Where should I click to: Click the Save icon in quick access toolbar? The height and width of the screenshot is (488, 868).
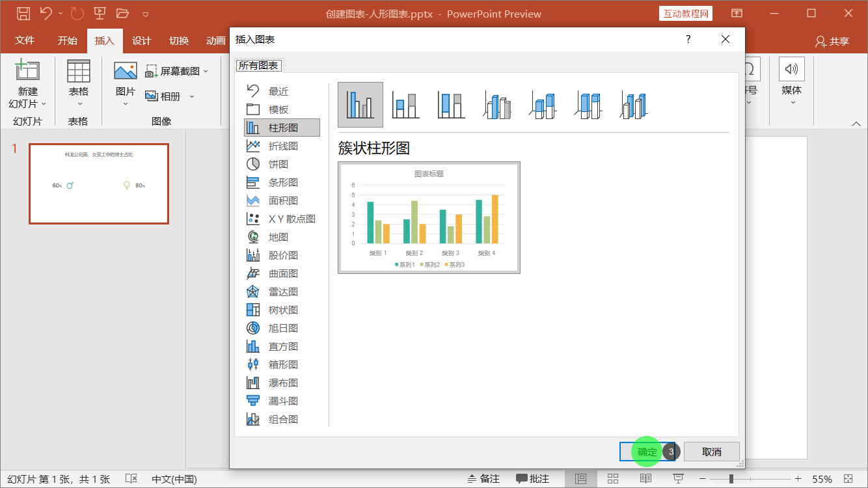click(23, 13)
